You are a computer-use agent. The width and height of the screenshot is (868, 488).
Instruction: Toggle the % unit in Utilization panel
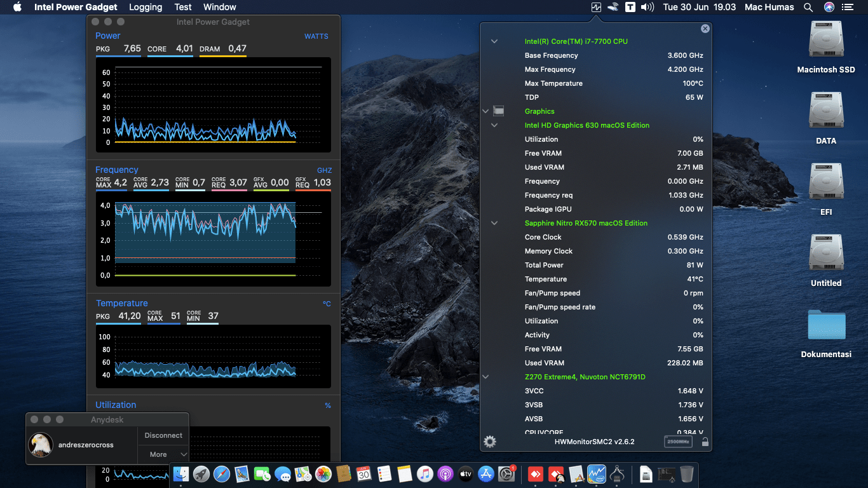[328, 405]
